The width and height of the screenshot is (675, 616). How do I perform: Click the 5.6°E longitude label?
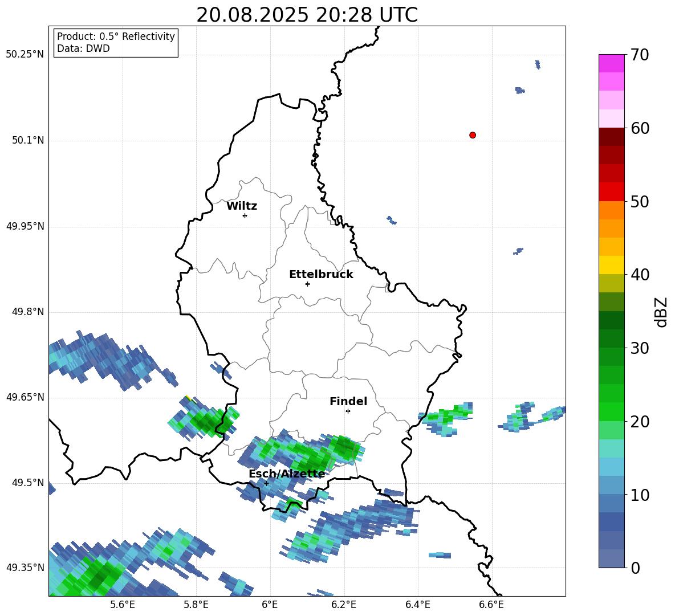(x=123, y=605)
